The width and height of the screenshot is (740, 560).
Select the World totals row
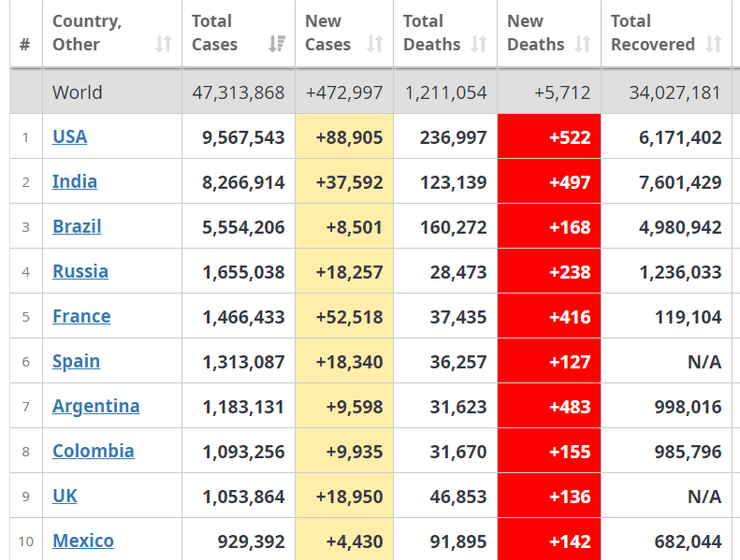pyautogui.click(x=370, y=92)
